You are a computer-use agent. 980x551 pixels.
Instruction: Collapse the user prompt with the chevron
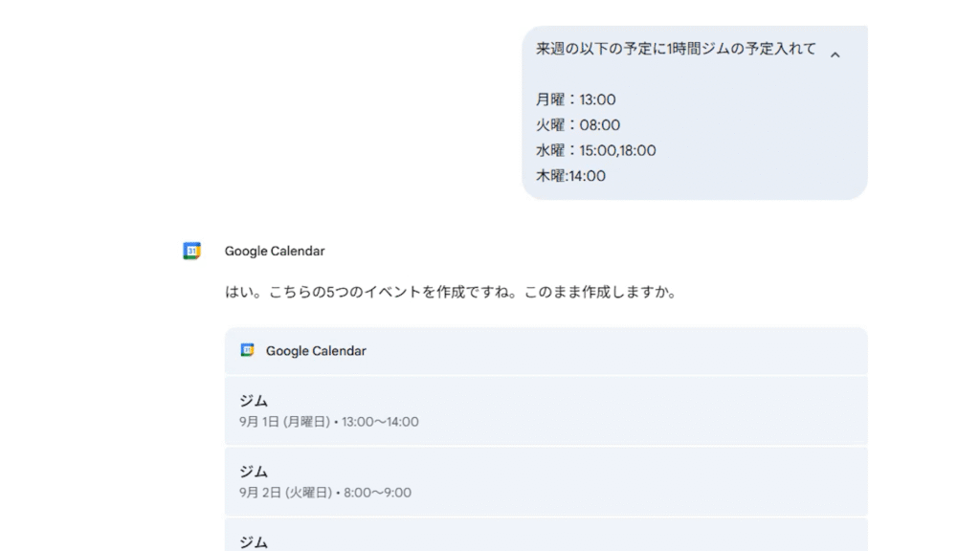[835, 55]
